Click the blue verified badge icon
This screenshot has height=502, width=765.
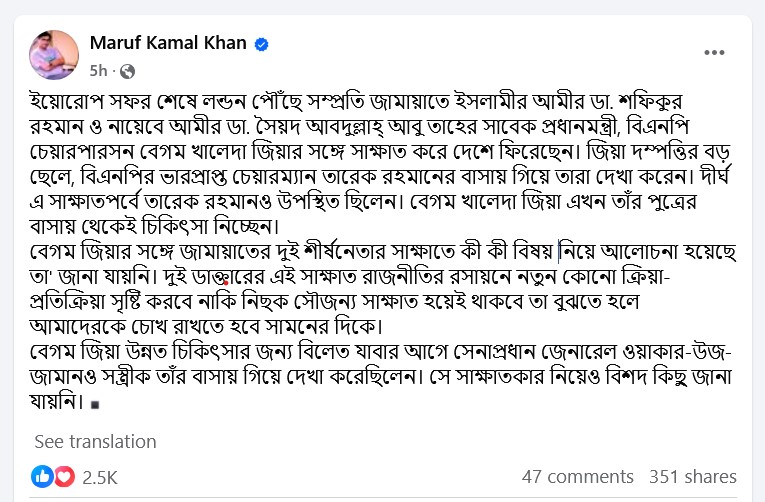262,45
